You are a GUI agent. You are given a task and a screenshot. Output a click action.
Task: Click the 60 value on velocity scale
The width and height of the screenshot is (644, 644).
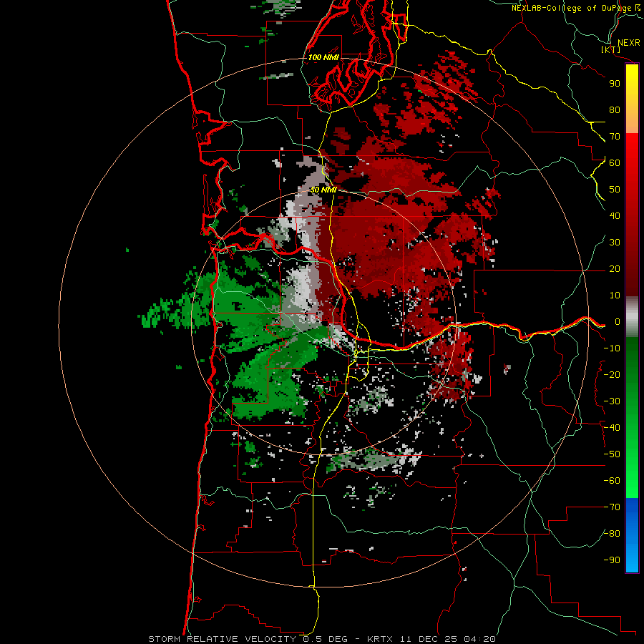pos(615,162)
